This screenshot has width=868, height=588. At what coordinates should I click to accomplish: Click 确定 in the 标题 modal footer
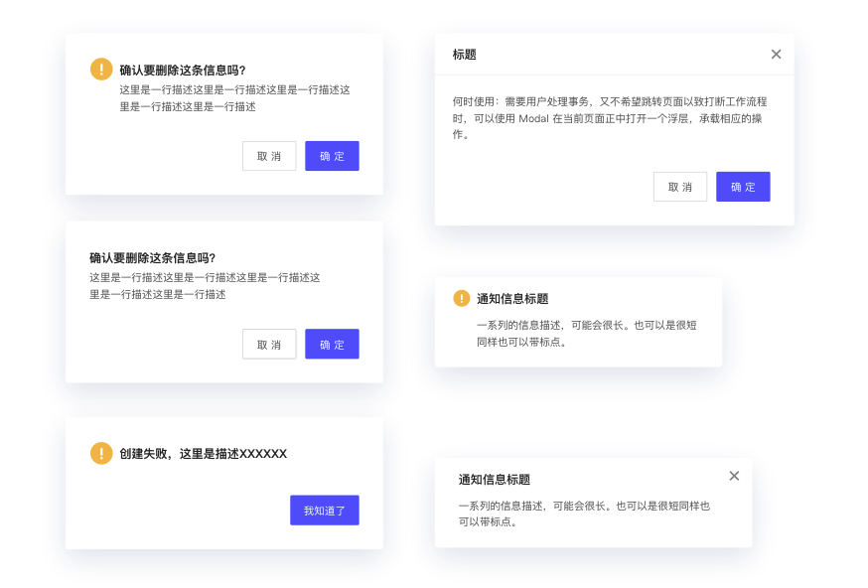coord(743,187)
